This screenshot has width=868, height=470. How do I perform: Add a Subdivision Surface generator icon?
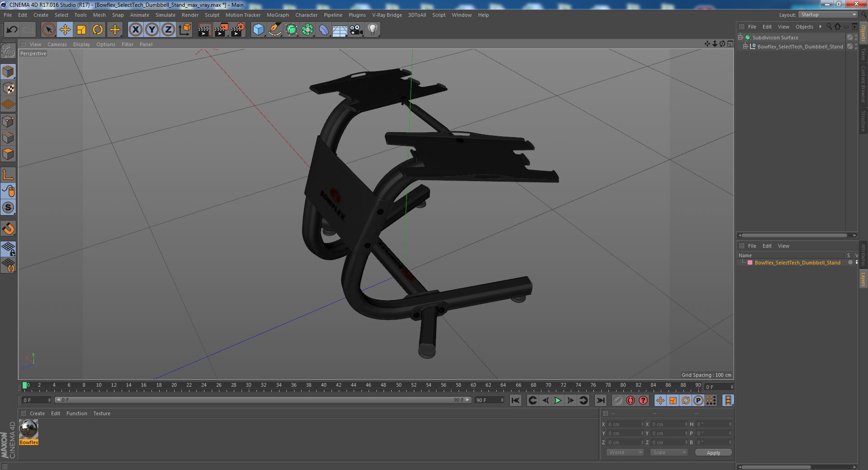pyautogui.click(x=291, y=30)
